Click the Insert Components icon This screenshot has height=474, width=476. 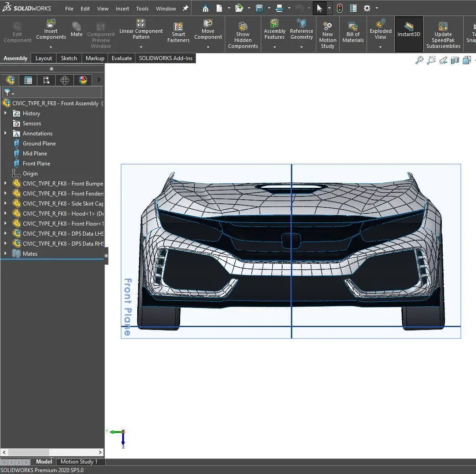[51, 24]
